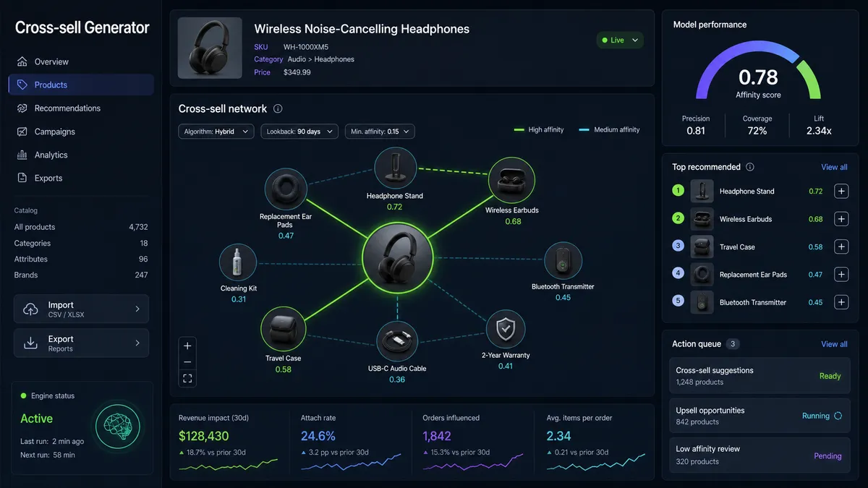The image size is (868, 488).
Task: Click the Attributes catalog row
Action: coord(81,259)
